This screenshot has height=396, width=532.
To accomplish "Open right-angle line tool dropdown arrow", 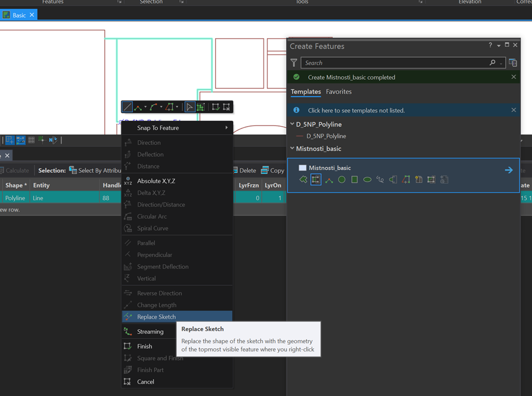I will (146, 107).
